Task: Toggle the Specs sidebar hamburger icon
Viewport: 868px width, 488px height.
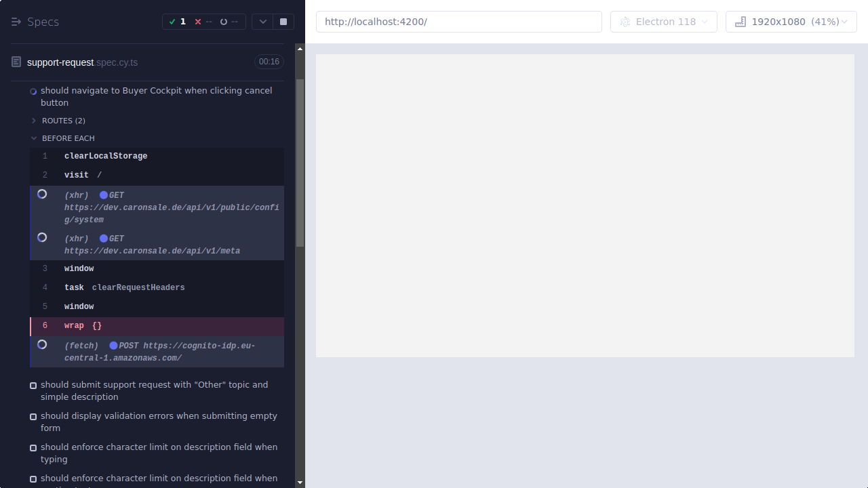Action: [16, 21]
